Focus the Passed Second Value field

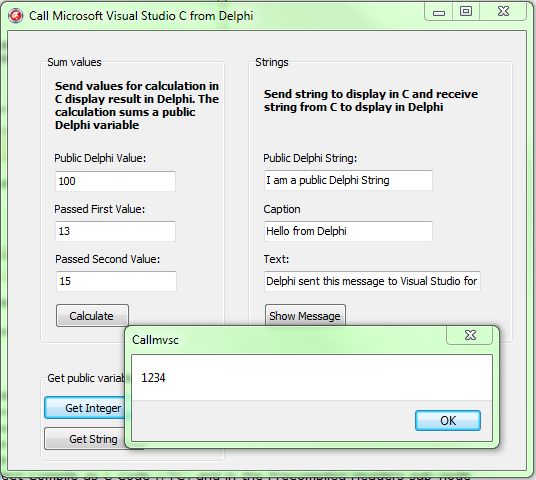click(116, 281)
